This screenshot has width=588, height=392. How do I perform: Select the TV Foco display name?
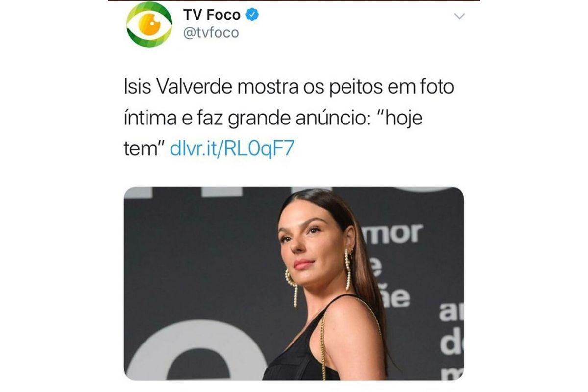212,15
